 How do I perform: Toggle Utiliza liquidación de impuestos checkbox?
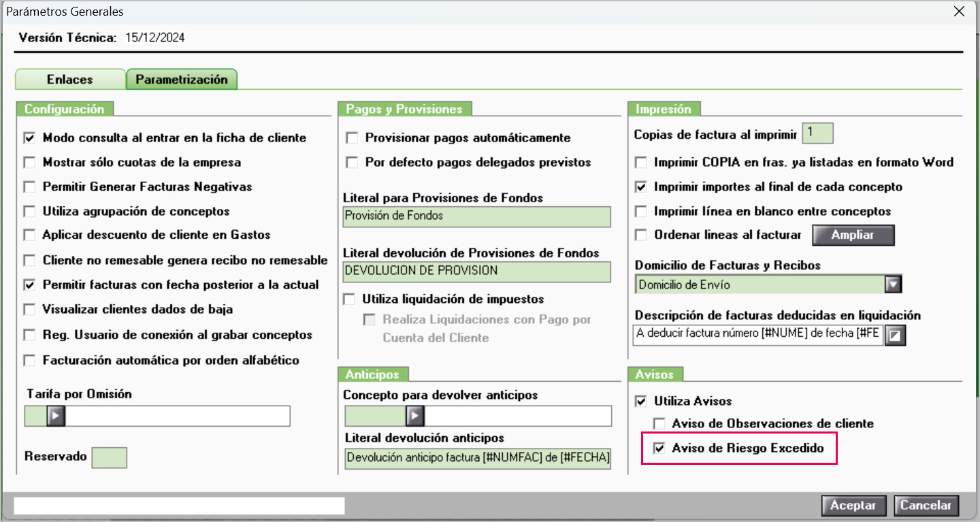coord(349,299)
